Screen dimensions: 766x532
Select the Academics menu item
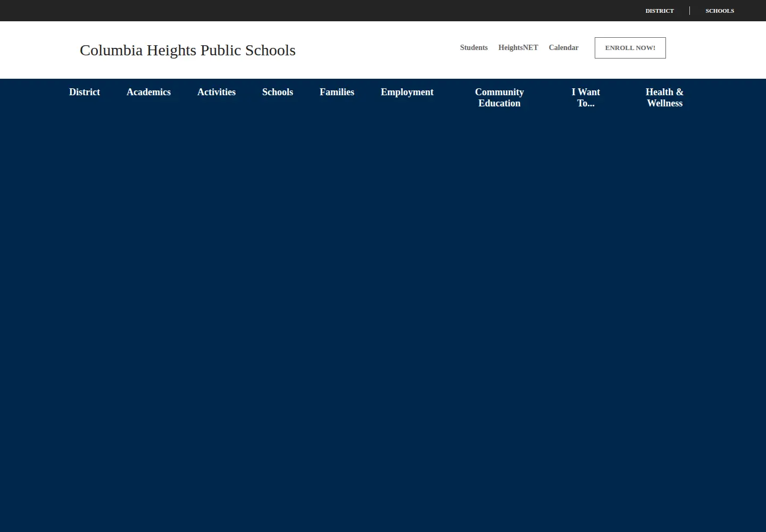[148, 92]
